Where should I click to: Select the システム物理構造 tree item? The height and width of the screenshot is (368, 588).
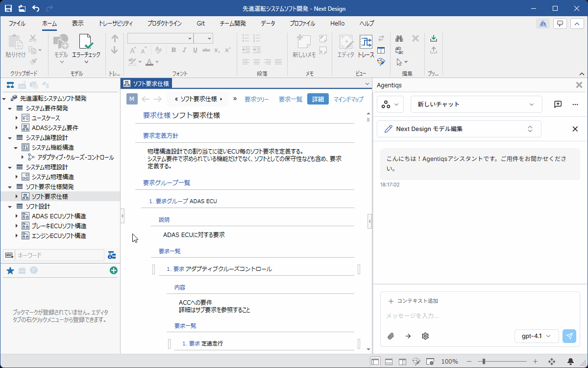pyautogui.click(x=52, y=177)
